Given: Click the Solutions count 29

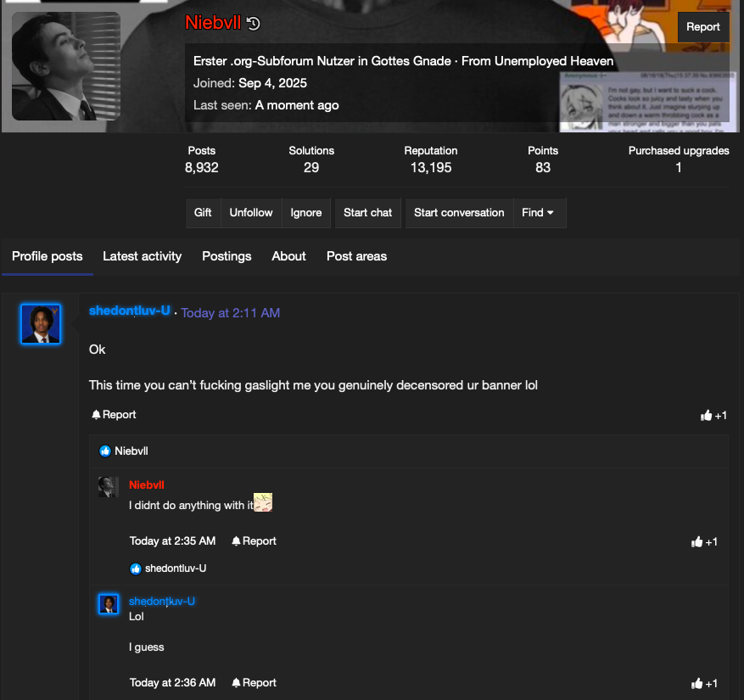Looking at the screenshot, I should (x=311, y=167).
